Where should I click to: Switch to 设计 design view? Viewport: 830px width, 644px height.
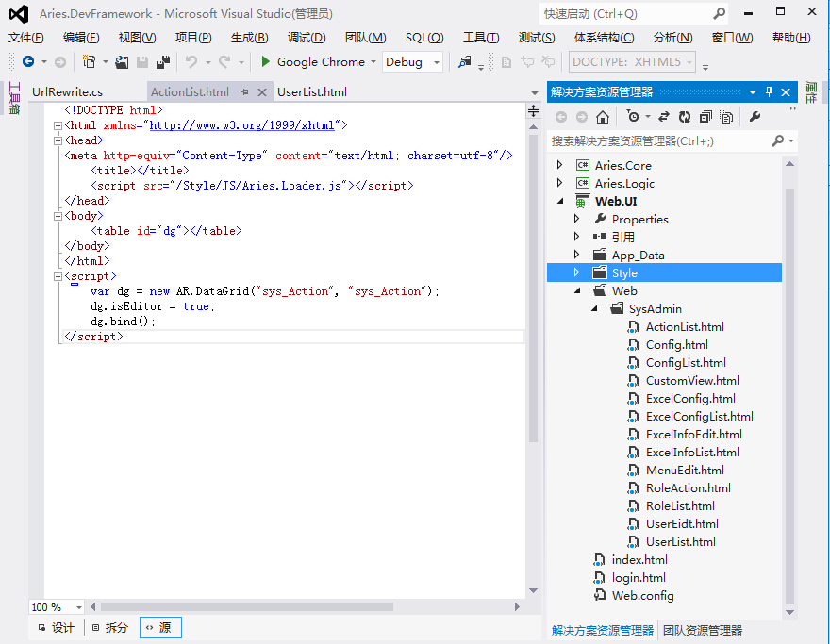(x=56, y=628)
